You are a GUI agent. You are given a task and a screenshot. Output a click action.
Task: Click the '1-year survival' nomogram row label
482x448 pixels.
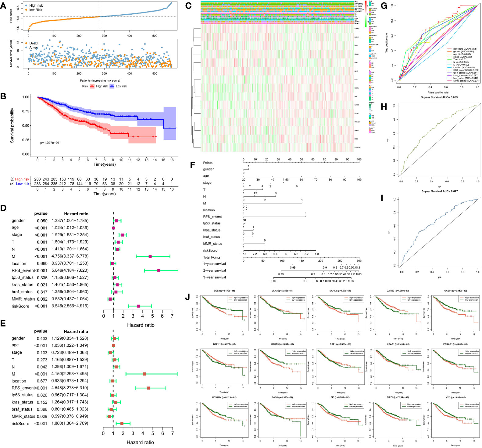coord(214,264)
